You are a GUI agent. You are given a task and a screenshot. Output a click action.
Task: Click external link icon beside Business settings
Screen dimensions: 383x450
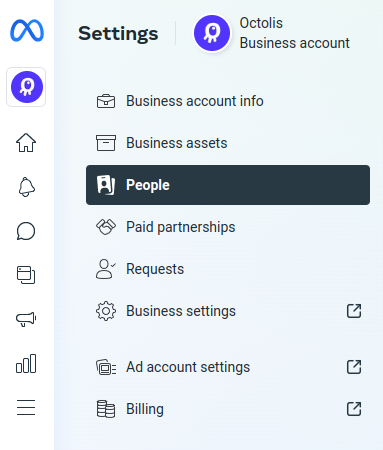pos(354,311)
